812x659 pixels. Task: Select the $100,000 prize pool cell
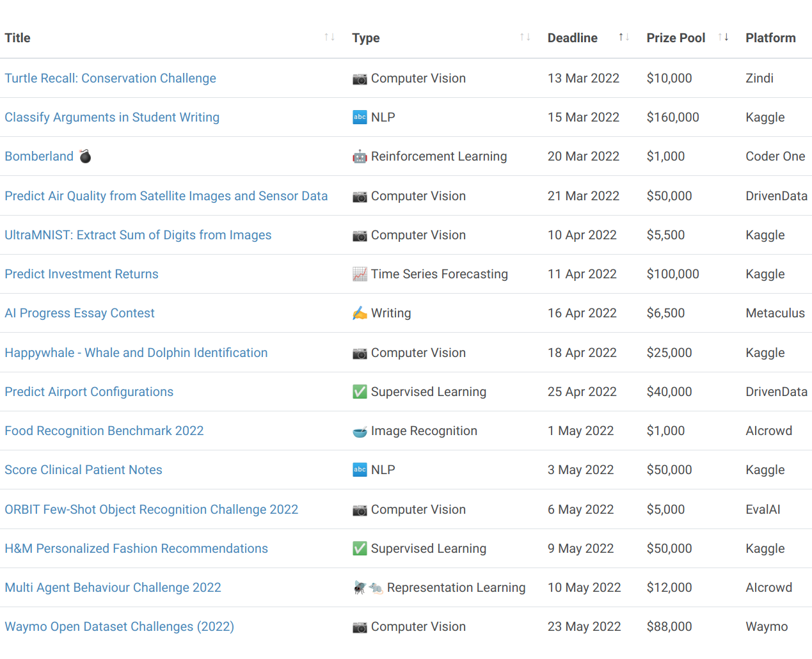(673, 274)
